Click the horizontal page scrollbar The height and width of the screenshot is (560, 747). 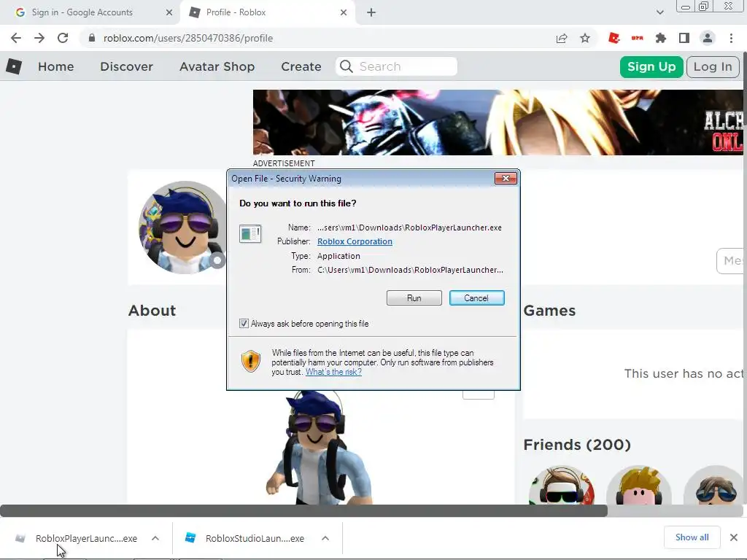[x=304, y=511]
